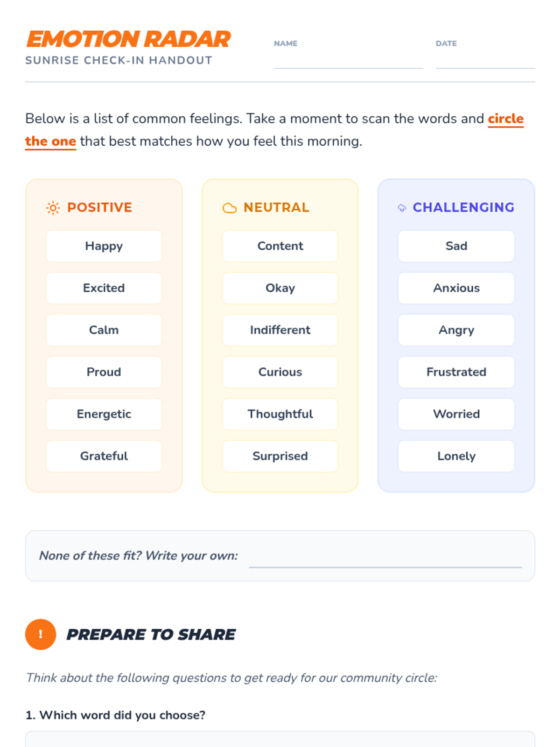Select the Lonely feeling box

click(456, 456)
